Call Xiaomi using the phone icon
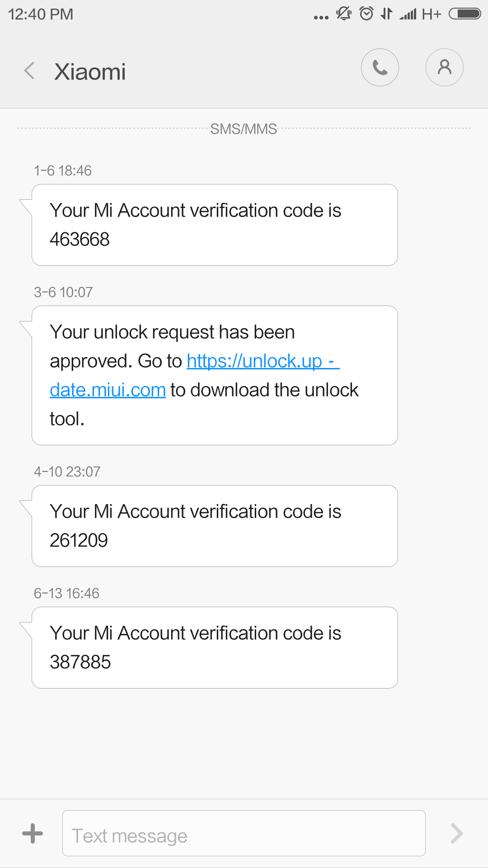This screenshot has width=488, height=868. [x=380, y=67]
